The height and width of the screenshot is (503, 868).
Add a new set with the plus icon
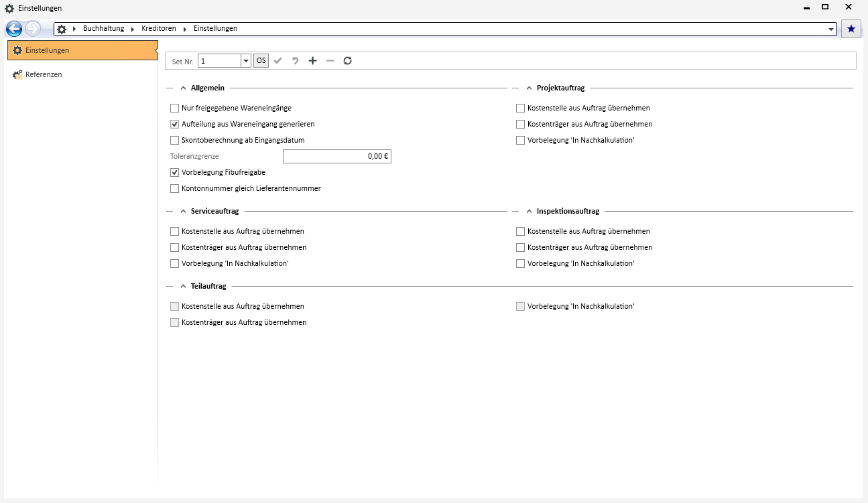click(312, 61)
